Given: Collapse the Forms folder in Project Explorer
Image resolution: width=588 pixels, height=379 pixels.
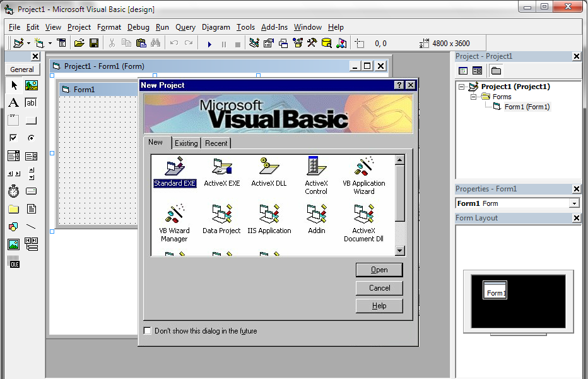Looking at the screenshot, I should coord(472,97).
